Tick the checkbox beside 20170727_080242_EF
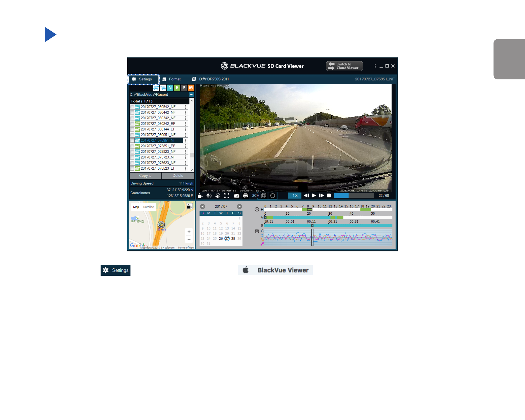The image size is (525, 420). (x=132, y=124)
